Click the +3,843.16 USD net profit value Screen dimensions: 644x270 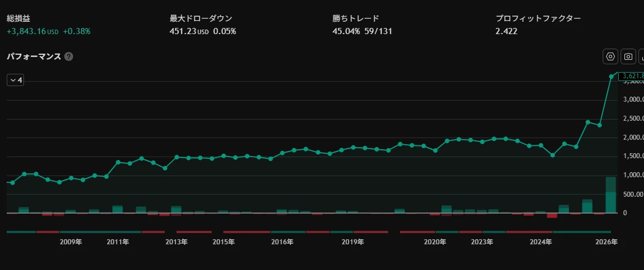click(x=32, y=31)
